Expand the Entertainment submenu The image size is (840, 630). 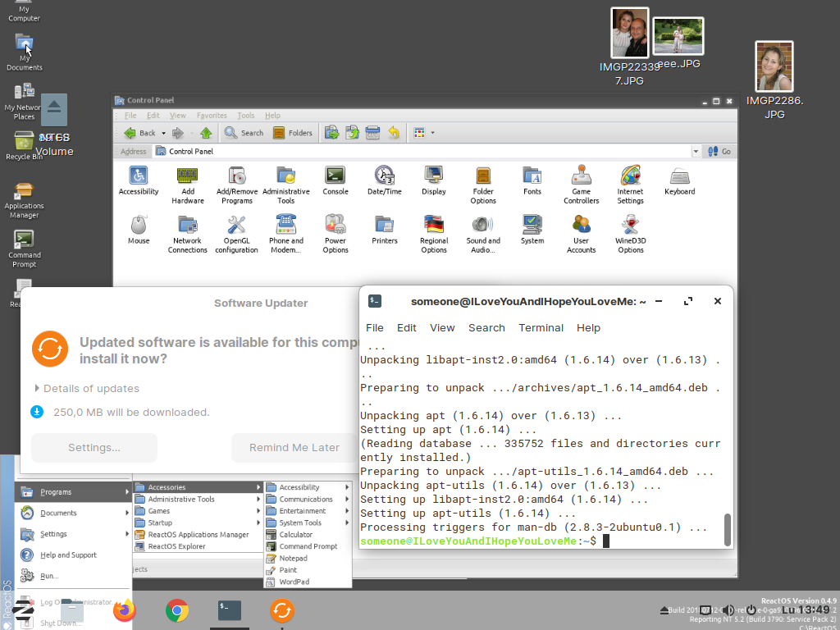pyautogui.click(x=308, y=510)
